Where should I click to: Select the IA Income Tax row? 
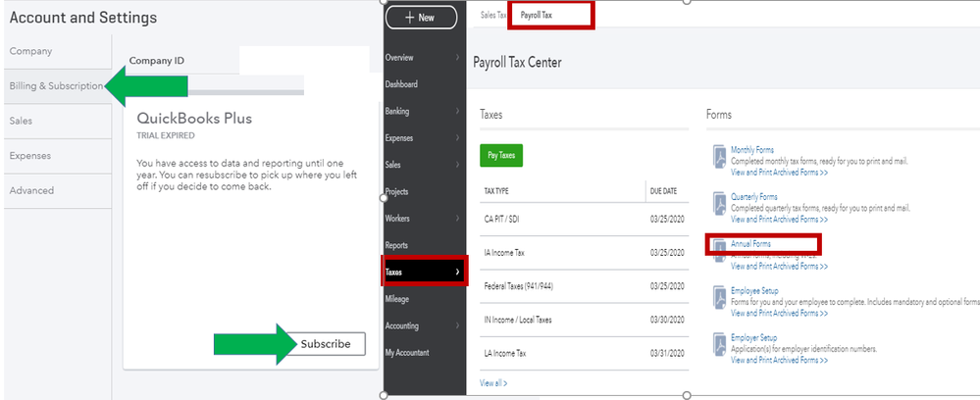point(584,253)
